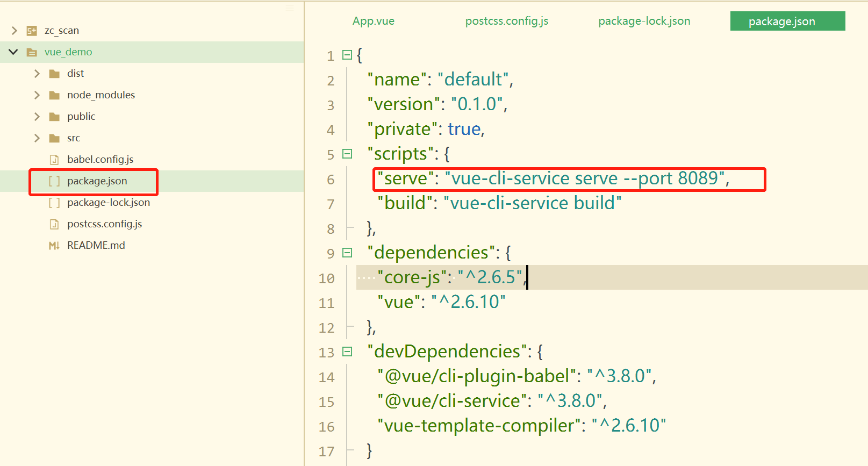Screen dimensions: 868x466
Task: Click the "vue-cli-service build" value
Action: tap(533, 203)
